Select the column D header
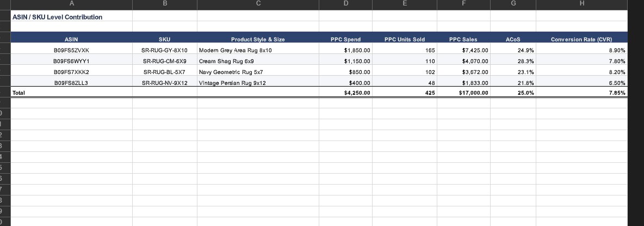This screenshot has height=226, width=644. tap(345, 4)
